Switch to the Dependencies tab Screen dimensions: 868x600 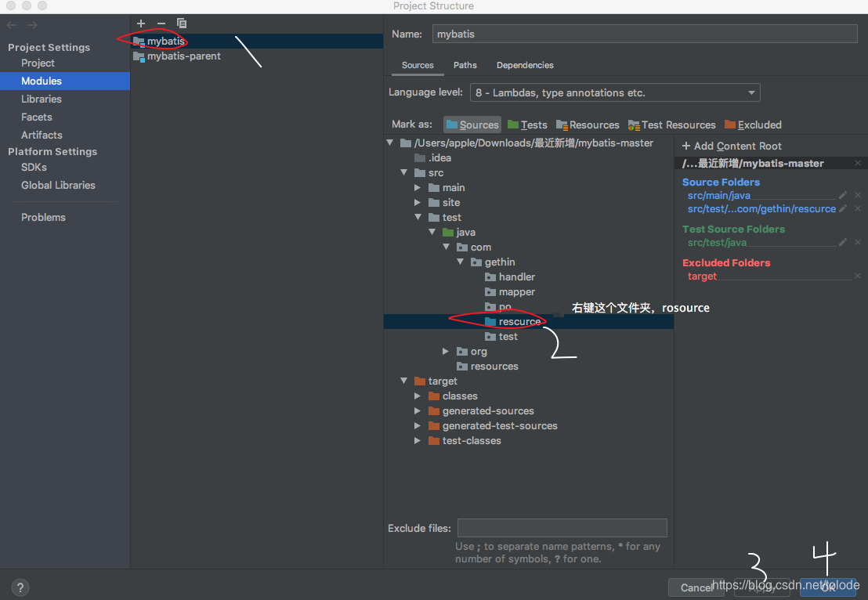525,65
